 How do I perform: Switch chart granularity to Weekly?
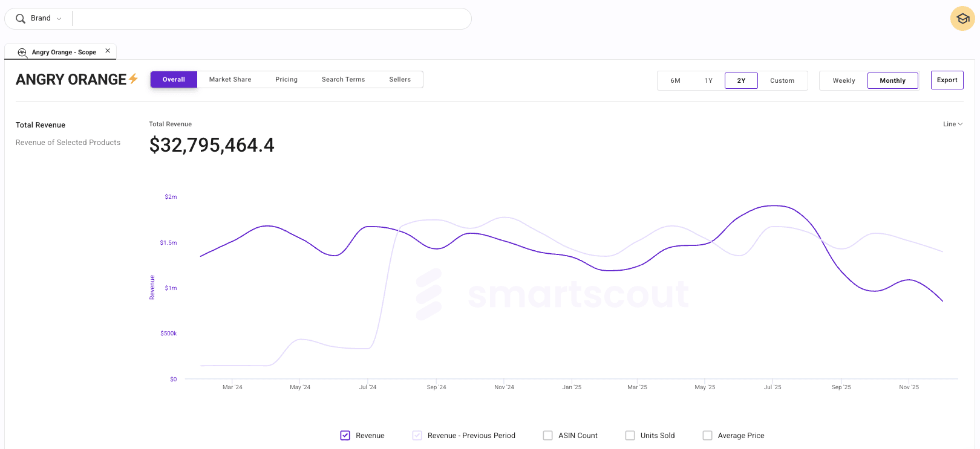[843, 80]
